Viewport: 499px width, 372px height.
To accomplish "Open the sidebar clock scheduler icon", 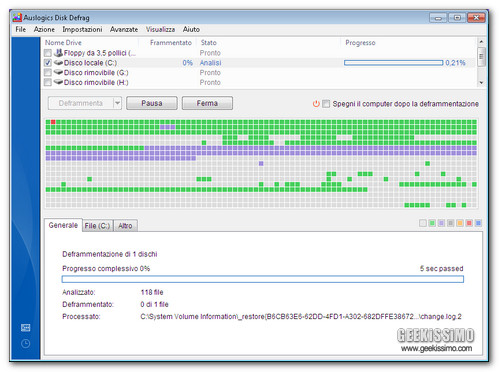I will [26, 343].
